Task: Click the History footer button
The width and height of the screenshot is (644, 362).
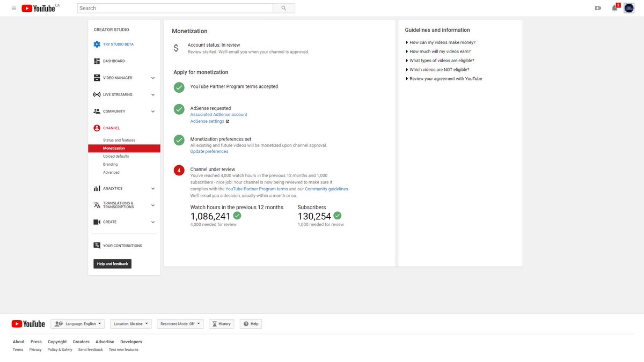Action: pos(221,324)
